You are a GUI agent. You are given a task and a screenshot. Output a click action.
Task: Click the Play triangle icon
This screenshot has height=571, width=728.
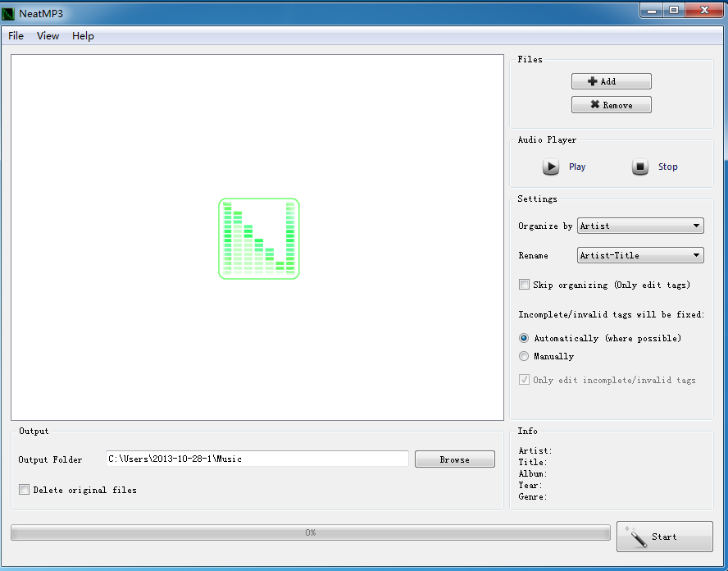(x=551, y=167)
